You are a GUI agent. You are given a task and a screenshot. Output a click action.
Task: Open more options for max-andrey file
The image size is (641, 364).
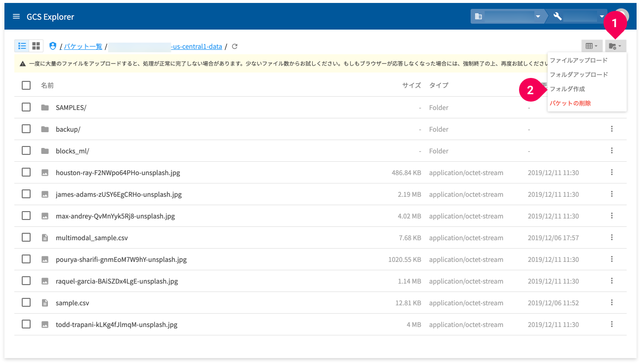pyautogui.click(x=612, y=216)
